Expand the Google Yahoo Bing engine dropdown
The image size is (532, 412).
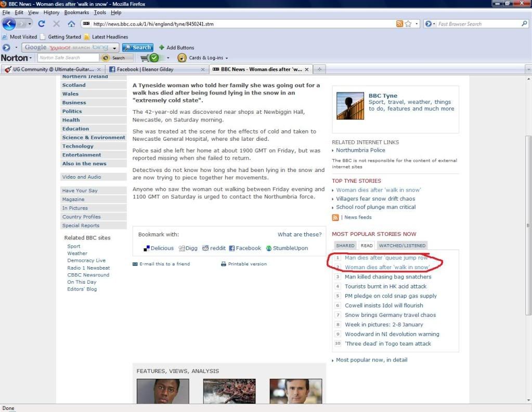(x=114, y=48)
